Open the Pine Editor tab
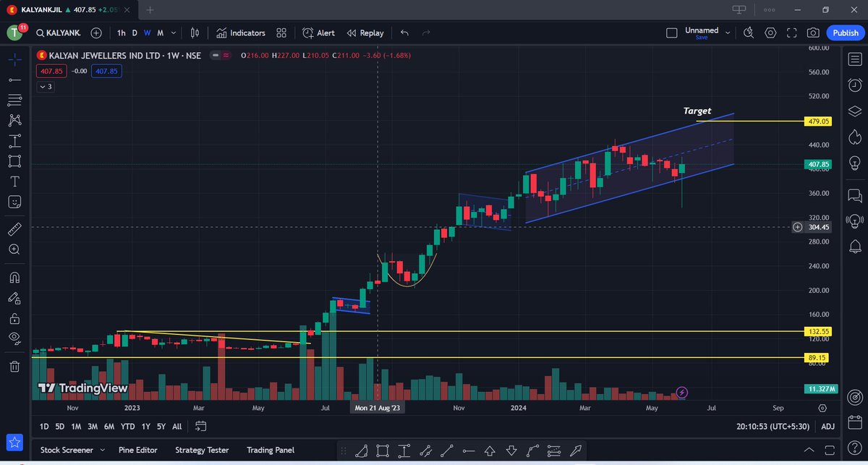868x465 pixels. coord(137,450)
